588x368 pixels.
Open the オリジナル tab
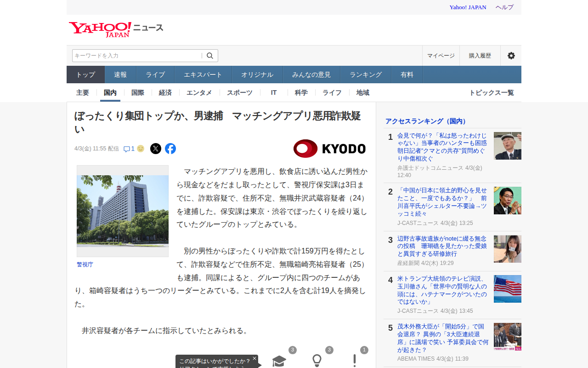tap(257, 75)
